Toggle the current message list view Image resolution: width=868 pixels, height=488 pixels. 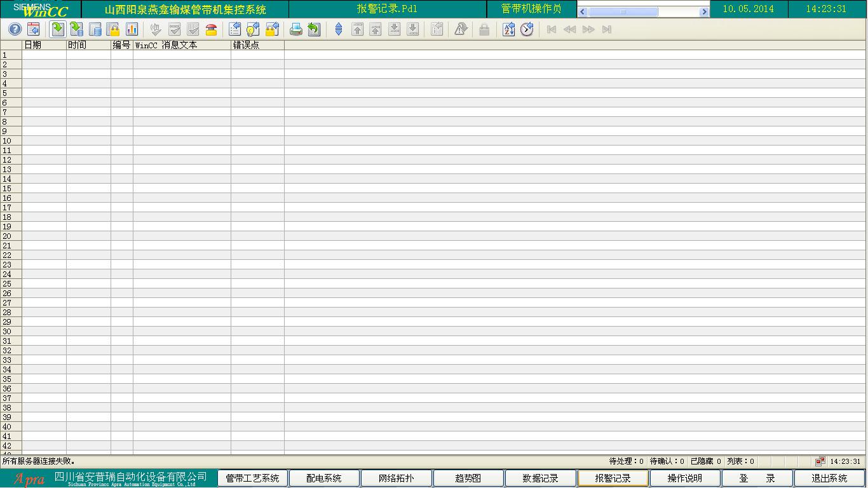click(58, 29)
